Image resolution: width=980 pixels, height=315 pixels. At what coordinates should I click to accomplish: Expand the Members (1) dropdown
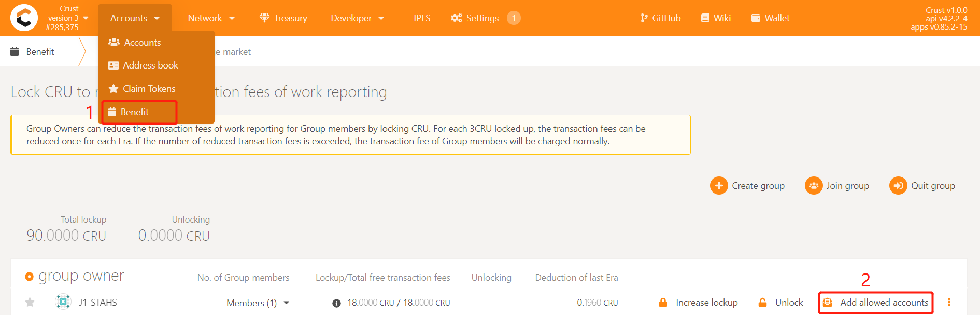(x=258, y=303)
